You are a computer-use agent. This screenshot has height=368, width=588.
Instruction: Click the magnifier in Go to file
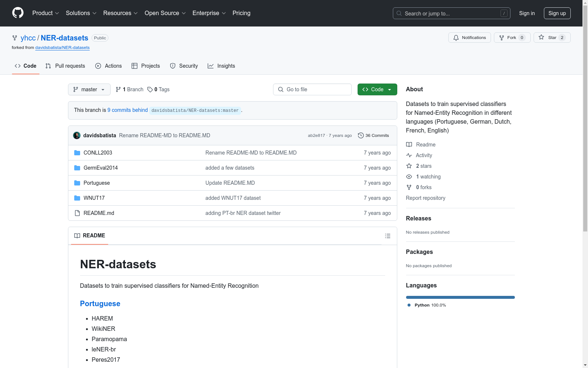click(x=281, y=89)
